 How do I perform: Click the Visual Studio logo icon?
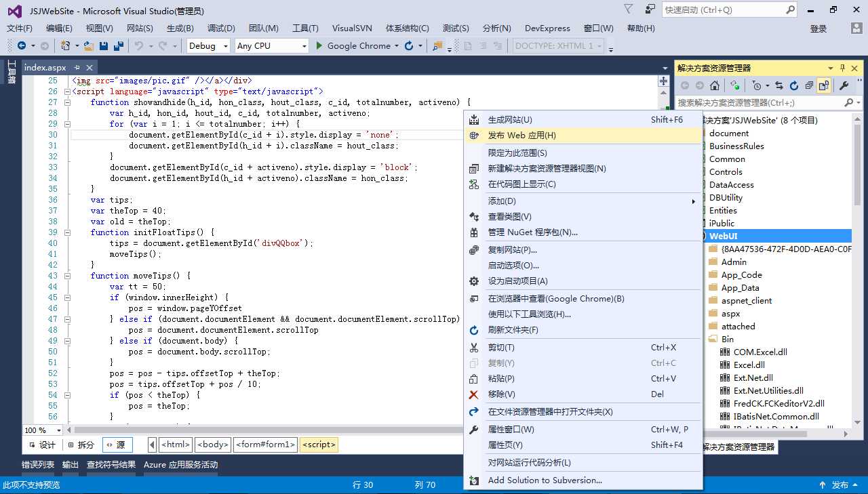click(14, 11)
